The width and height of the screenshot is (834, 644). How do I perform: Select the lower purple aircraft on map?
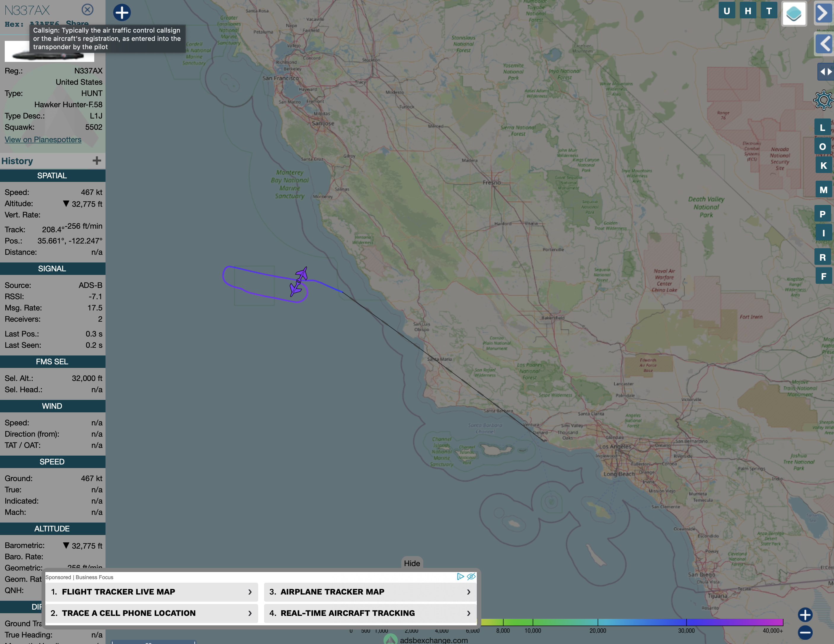(295, 289)
